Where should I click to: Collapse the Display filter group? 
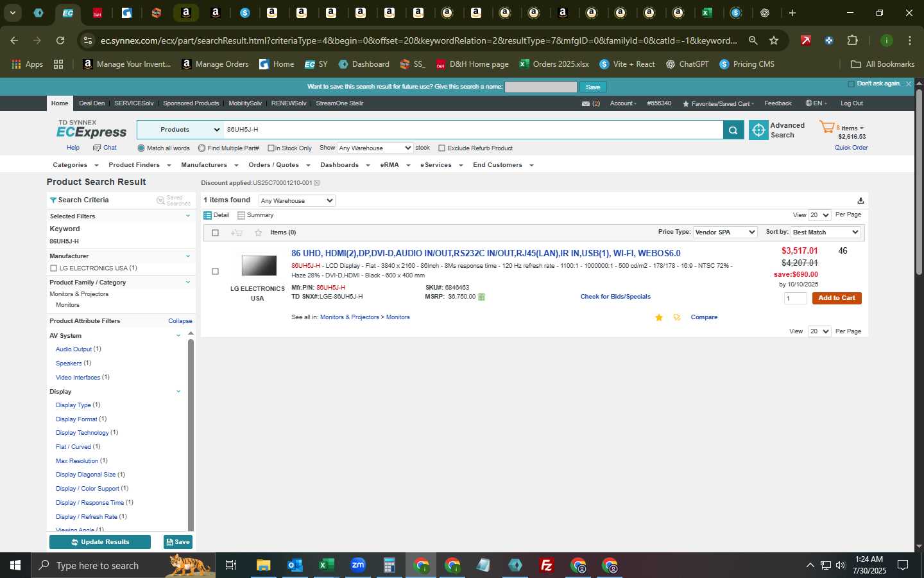178,391
